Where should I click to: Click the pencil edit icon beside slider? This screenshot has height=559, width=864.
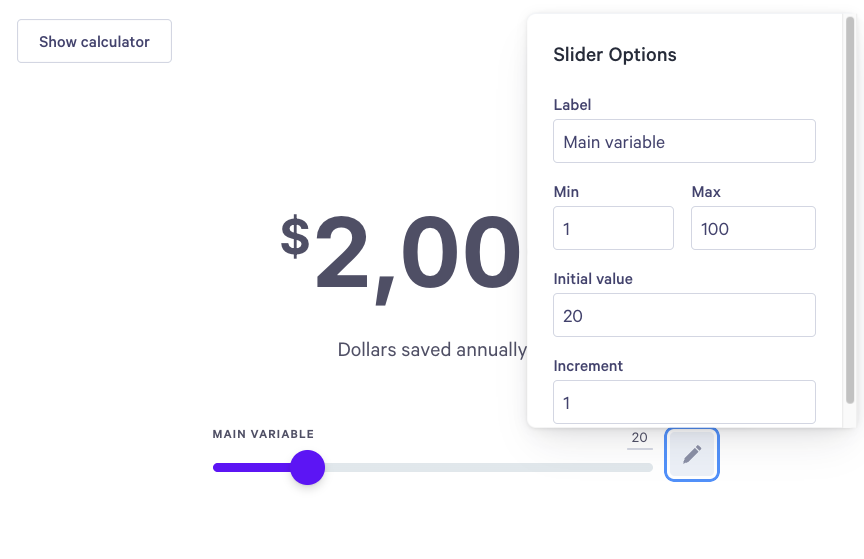click(x=692, y=454)
